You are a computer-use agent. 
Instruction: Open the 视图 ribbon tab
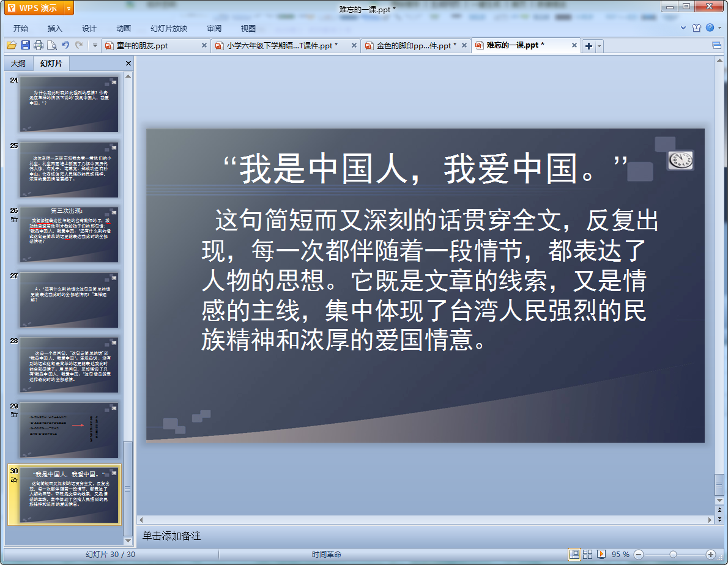(x=248, y=28)
